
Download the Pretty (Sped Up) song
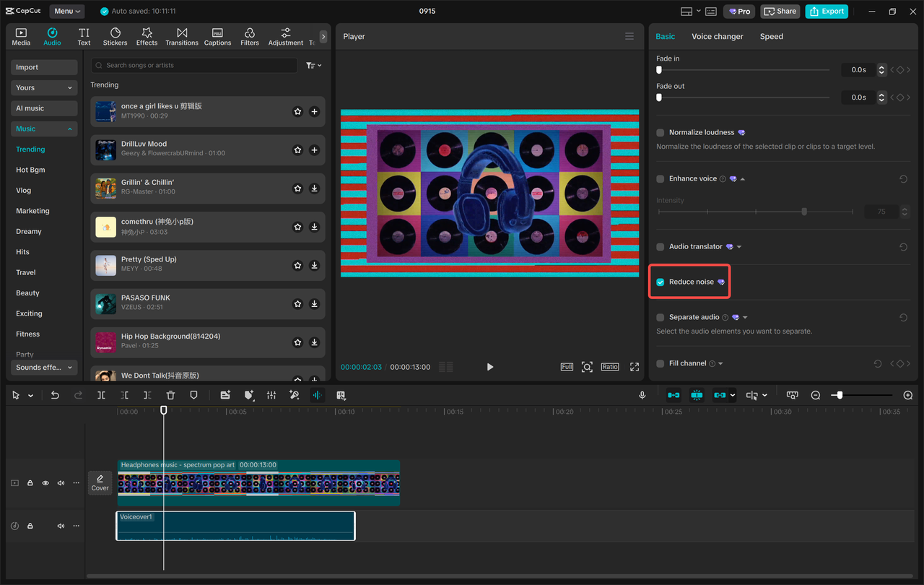314,266
